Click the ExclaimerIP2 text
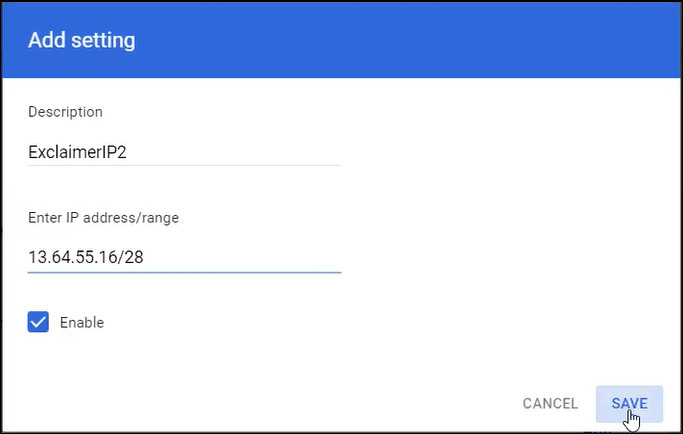The height and width of the screenshot is (434, 683). [77, 151]
